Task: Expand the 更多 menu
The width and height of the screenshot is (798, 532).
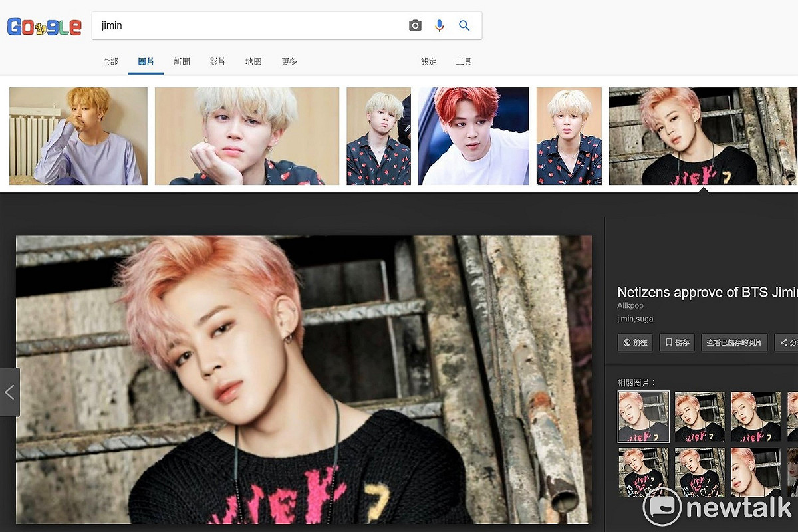Action: (289, 61)
